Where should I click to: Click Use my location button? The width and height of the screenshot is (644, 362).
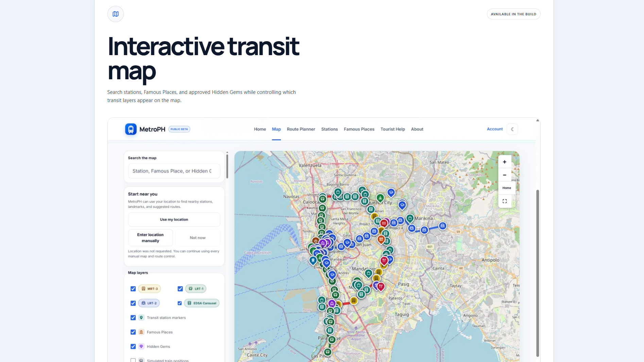(x=174, y=219)
